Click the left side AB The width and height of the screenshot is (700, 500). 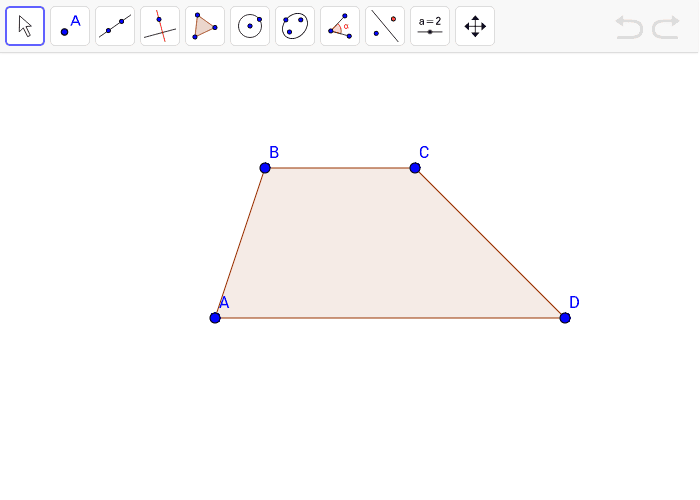240,243
